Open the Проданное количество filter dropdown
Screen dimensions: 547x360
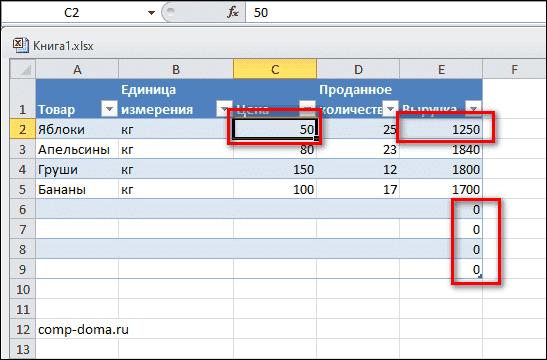coord(390,109)
